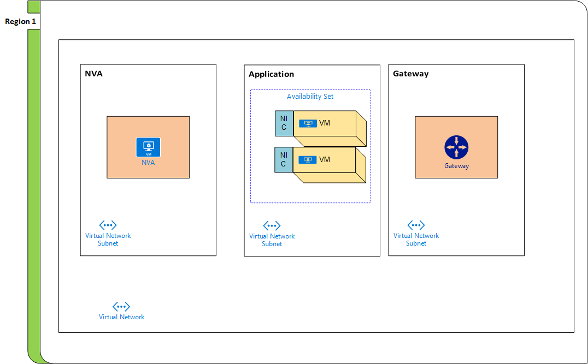Viewport: 588px width, 364px height.
Task: Select the Virtual Network Subnet icon under Gateway
Action: click(x=416, y=225)
